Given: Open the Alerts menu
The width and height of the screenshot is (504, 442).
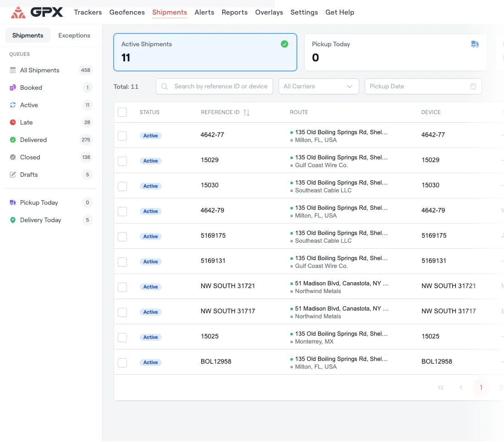Looking at the screenshot, I should 204,12.
